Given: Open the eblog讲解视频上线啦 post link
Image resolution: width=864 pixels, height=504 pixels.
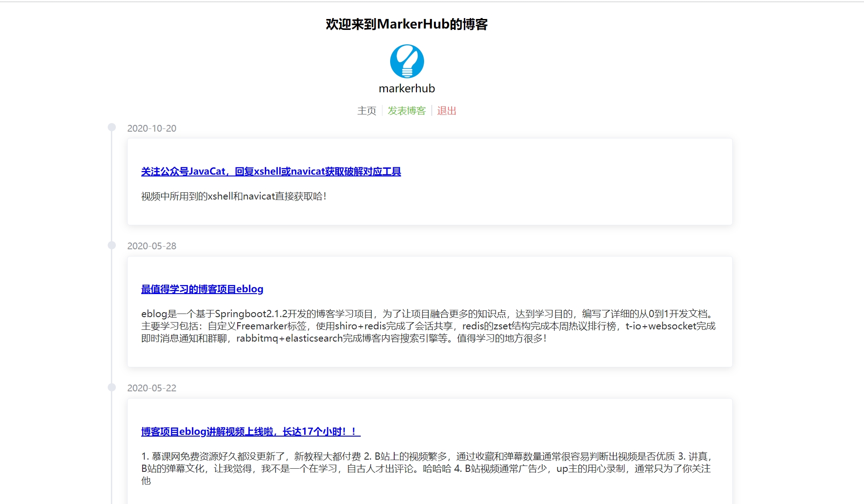Looking at the screenshot, I should coord(250,432).
